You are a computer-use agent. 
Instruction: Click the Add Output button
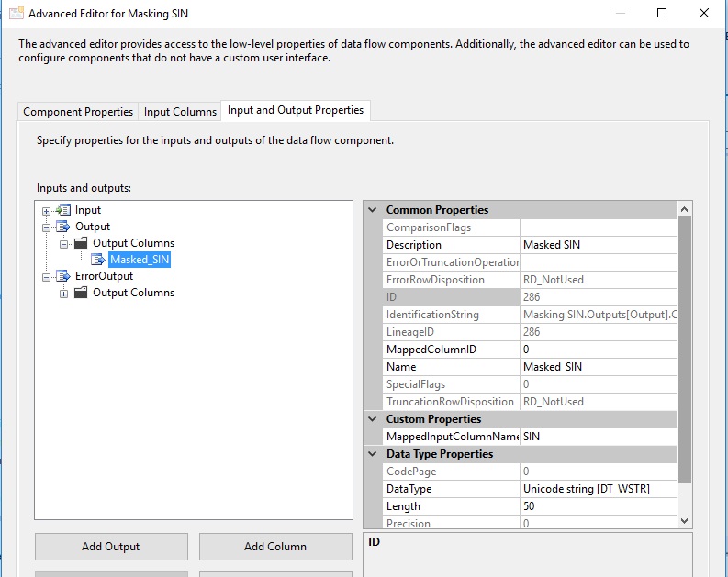pos(111,547)
